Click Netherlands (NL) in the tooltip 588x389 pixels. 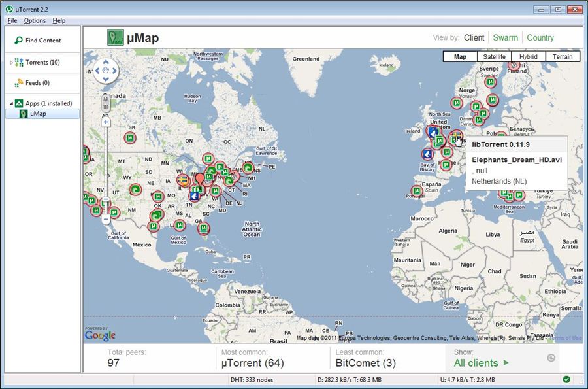coord(499,181)
